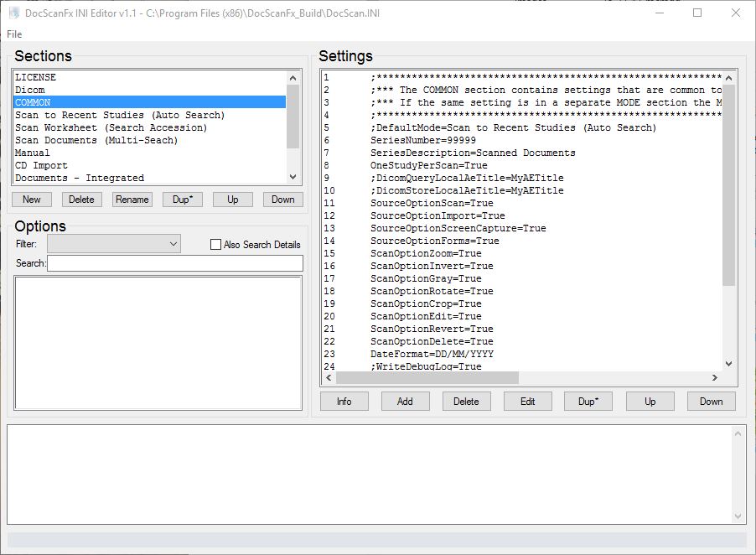The width and height of the screenshot is (756, 555).
Task: Click the Settings Down button
Action: click(712, 402)
